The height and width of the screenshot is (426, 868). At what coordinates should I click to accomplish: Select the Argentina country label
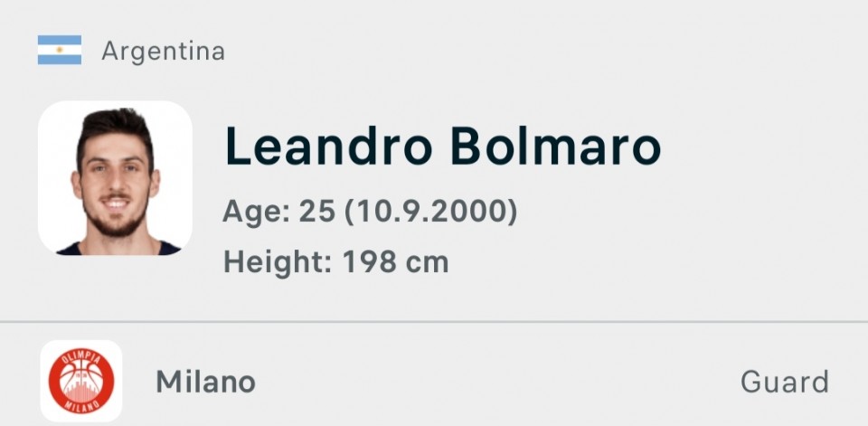[163, 52]
